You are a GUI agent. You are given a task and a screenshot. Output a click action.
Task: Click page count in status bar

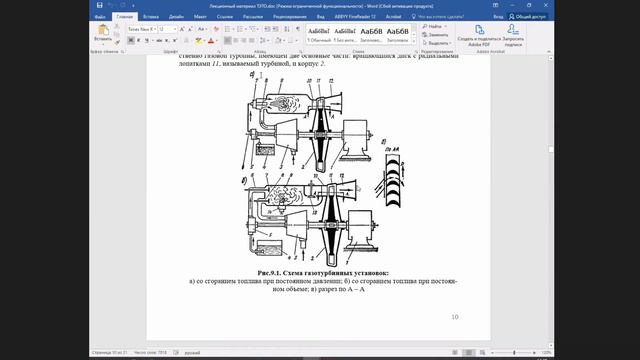coord(109,352)
